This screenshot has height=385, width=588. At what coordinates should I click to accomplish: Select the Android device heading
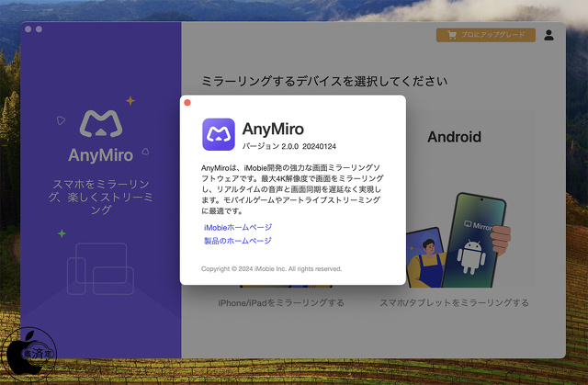(454, 137)
